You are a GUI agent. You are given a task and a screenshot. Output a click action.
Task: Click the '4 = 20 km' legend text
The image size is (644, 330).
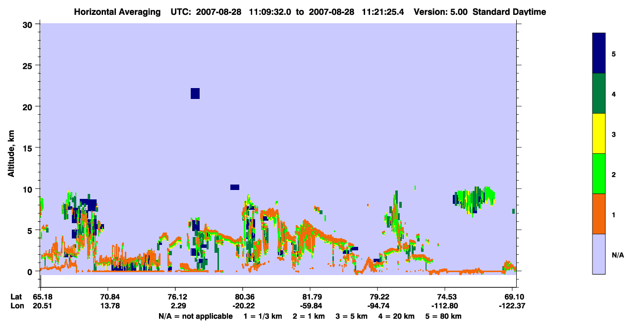[x=397, y=316]
